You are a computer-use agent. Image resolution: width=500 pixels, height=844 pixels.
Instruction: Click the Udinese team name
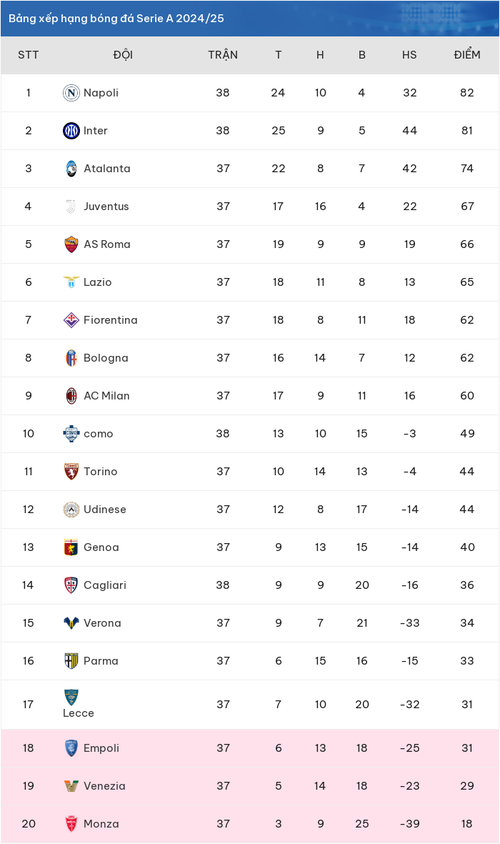click(104, 509)
